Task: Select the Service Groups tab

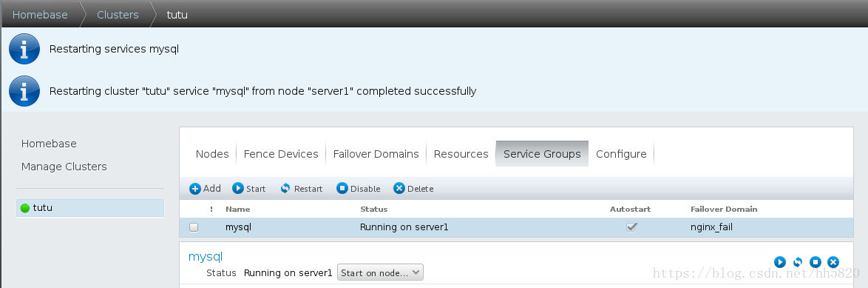Action: click(x=542, y=154)
